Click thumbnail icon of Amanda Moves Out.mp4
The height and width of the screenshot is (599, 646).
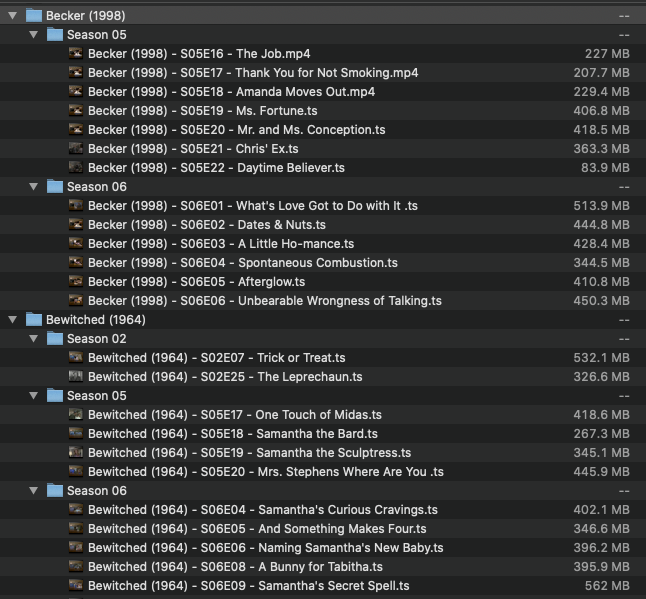point(76,91)
